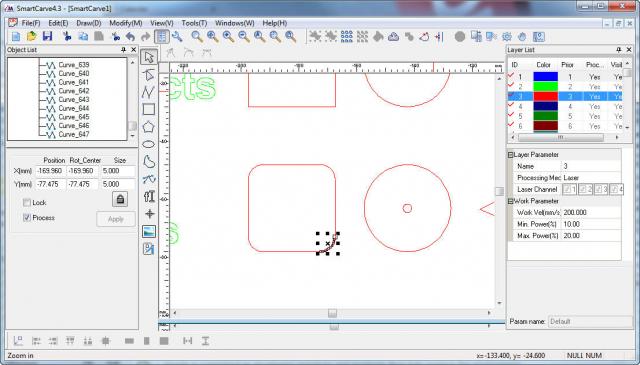Click the padlock aspect ratio button
Screen dimensions: 640x365
coord(120,199)
